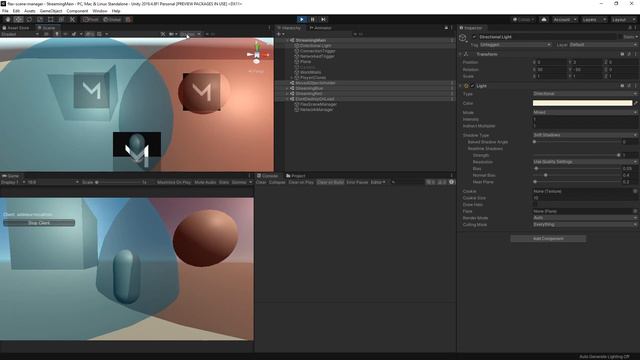
Task: Toggle scene lighting icon in Scene toolbar
Action: click(x=57, y=34)
